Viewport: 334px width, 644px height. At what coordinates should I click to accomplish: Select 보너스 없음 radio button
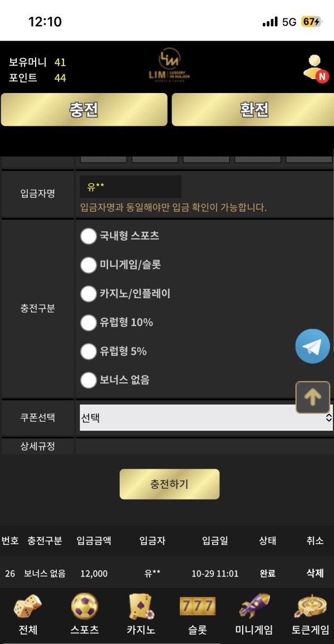[x=88, y=380]
